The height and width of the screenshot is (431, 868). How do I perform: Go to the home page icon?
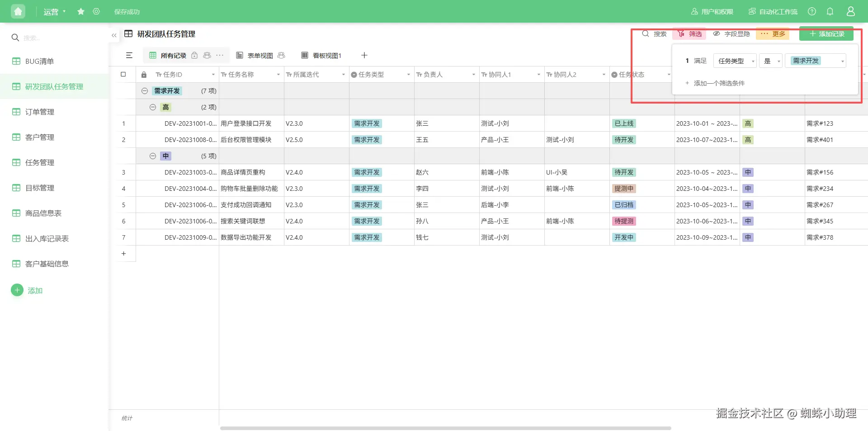(18, 11)
